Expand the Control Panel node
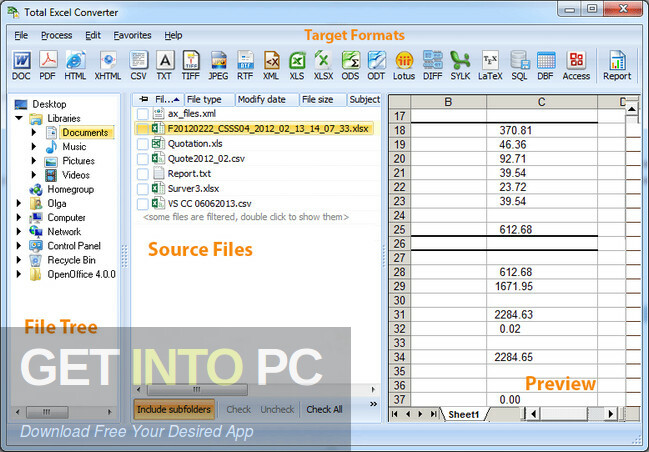The height and width of the screenshot is (452, 649). [x=19, y=245]
